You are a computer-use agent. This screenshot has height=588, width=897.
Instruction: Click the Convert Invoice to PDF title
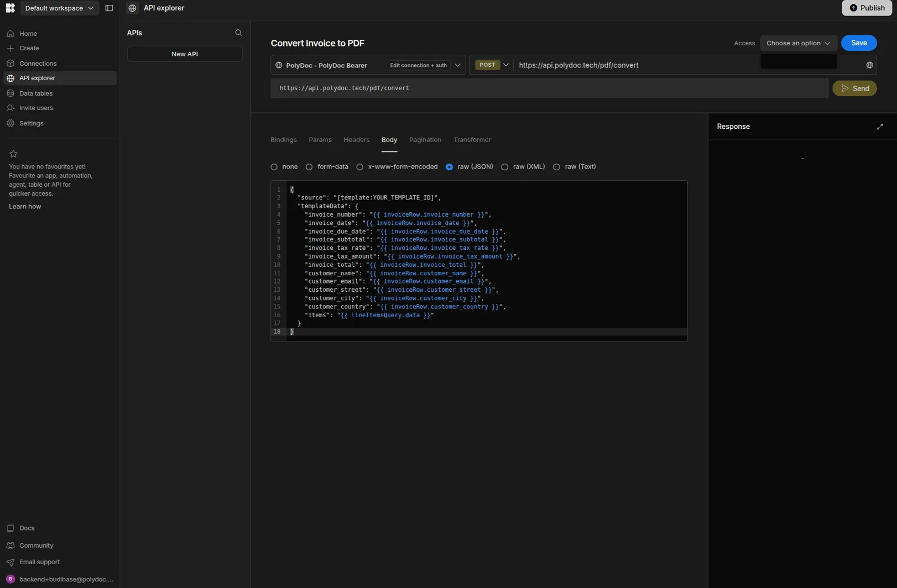[x=317, y=43]
